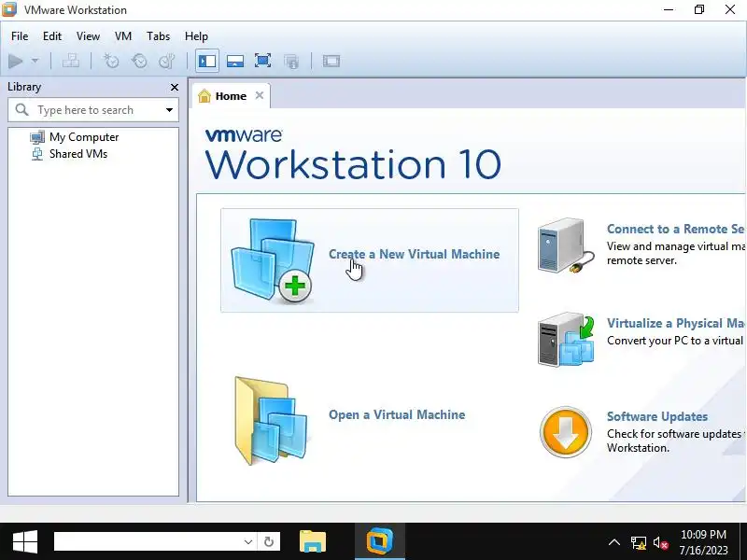Toggle the Show Library sidebar icon
Viewport: 747px width, 560px height.
click(206, 61)
